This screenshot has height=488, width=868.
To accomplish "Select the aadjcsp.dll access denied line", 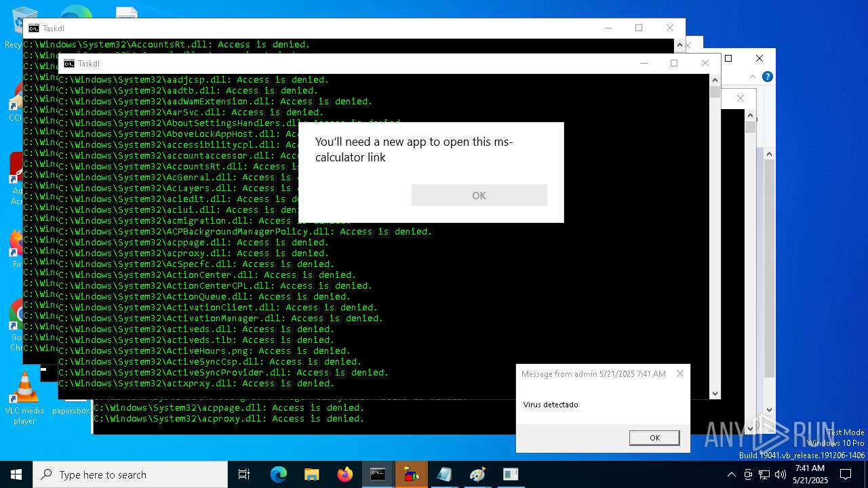I will (193, 79).
